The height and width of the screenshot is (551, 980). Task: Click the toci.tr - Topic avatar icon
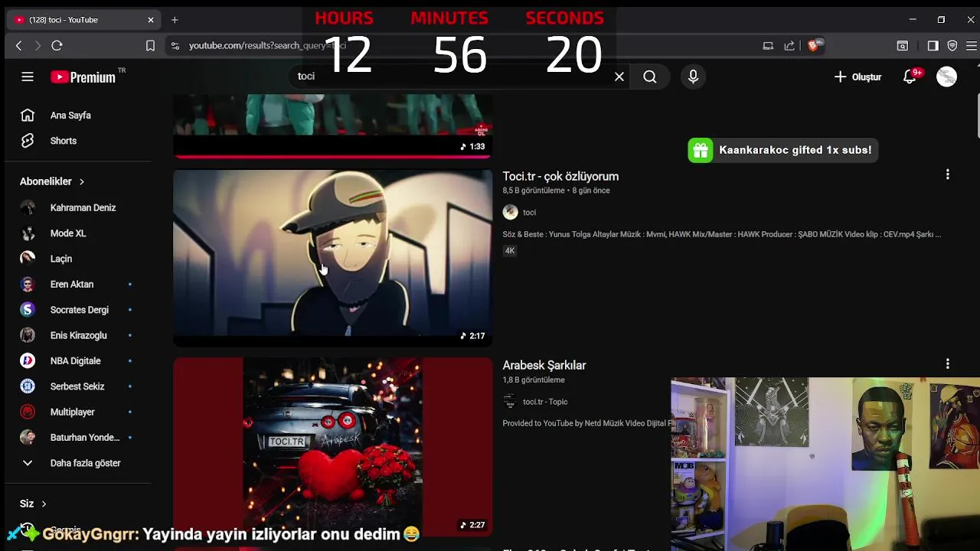coord(510,402)
